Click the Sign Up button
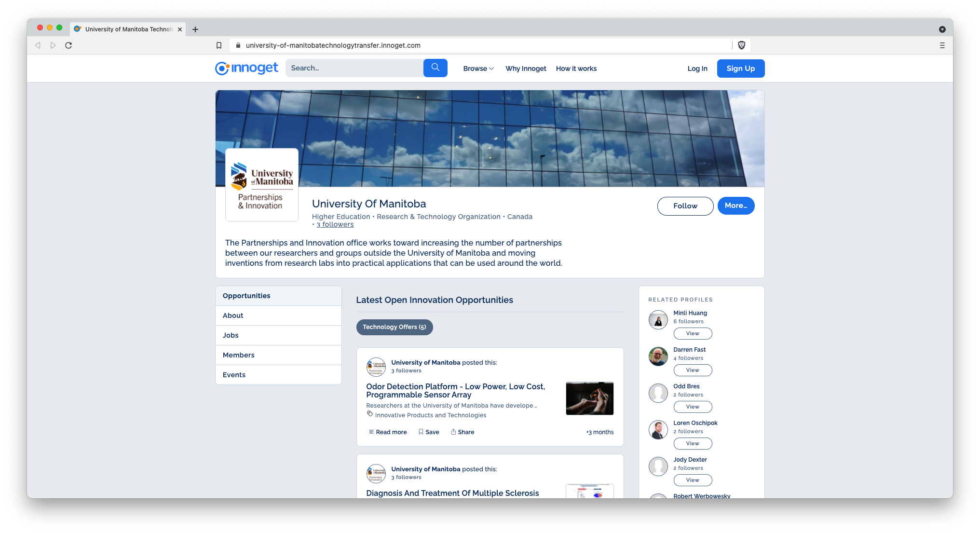 click(x=741, y=68)
